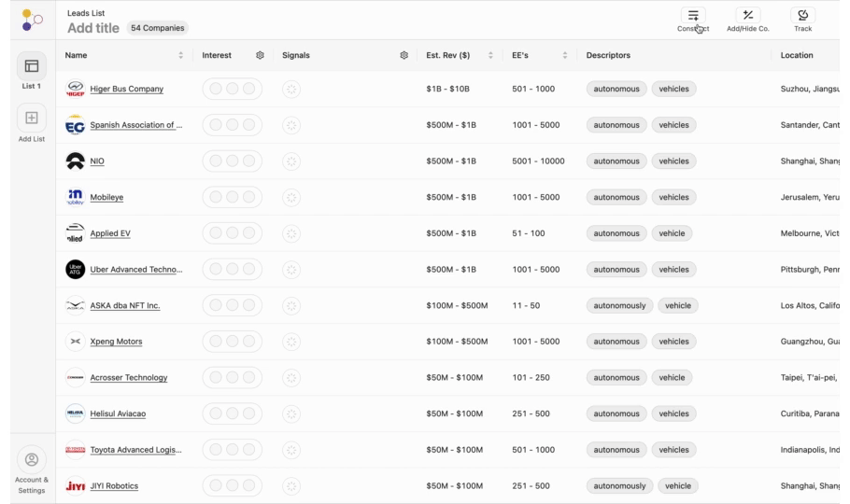Open the Mobileye company link
The width and height of the screenshot is (850, 504).
tap(106, 197)
